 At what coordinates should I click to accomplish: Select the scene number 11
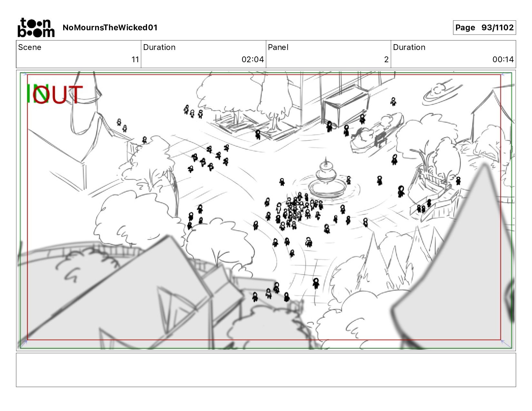tap(135, 60)
